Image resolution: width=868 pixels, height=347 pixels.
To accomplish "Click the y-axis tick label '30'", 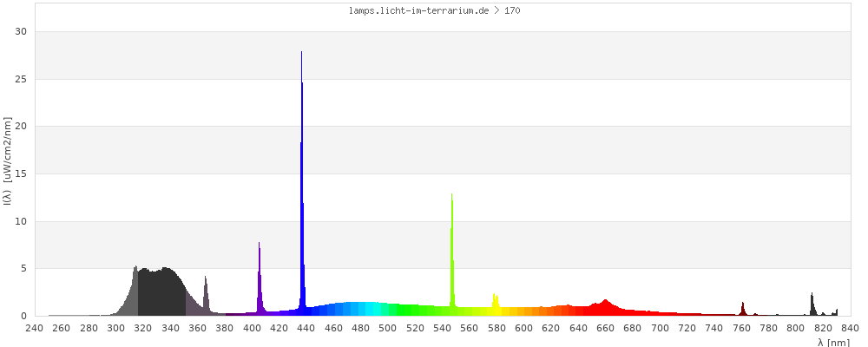I will tap(23, 32).
